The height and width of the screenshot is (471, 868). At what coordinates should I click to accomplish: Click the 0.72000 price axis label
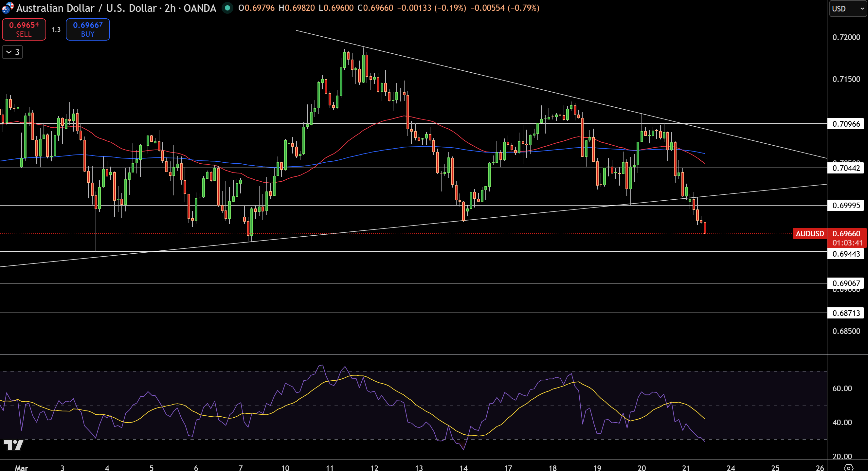(846, 37)
